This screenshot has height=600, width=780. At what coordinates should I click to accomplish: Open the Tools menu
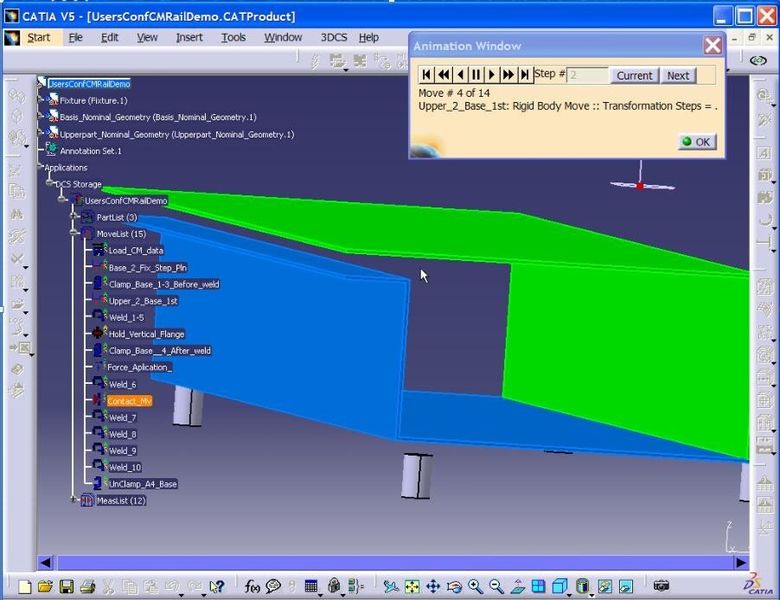pyautogui.click(x=233, y=38)
